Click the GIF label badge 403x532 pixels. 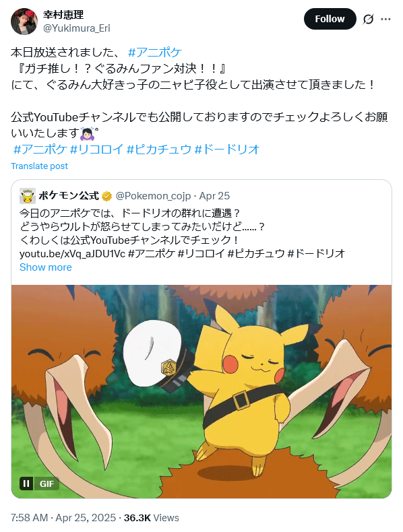pos(46,484)
